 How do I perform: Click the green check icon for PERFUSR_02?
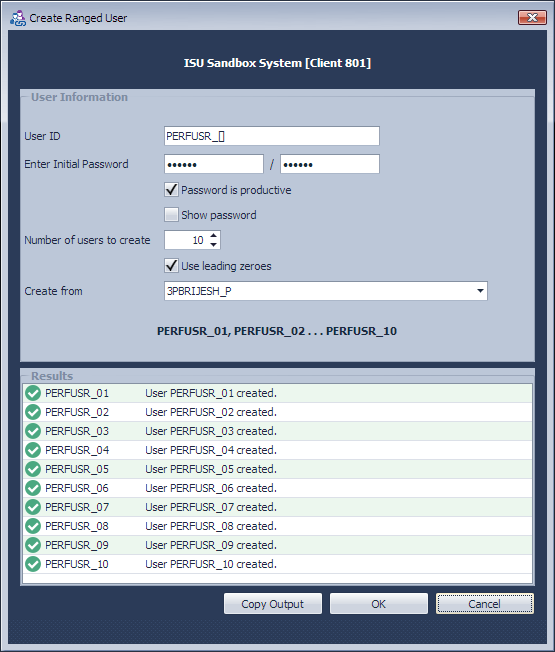point(33,412)
